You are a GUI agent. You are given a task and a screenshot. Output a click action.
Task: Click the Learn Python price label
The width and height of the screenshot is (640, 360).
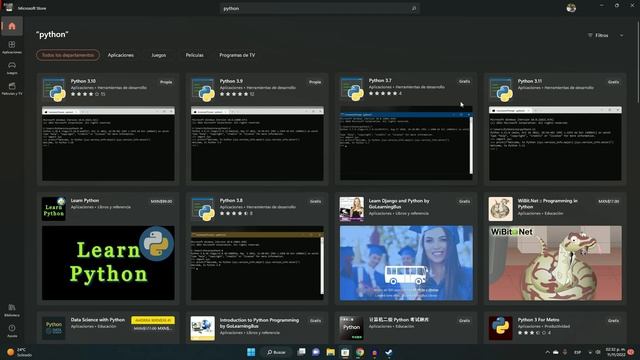[x=161, y=201]
